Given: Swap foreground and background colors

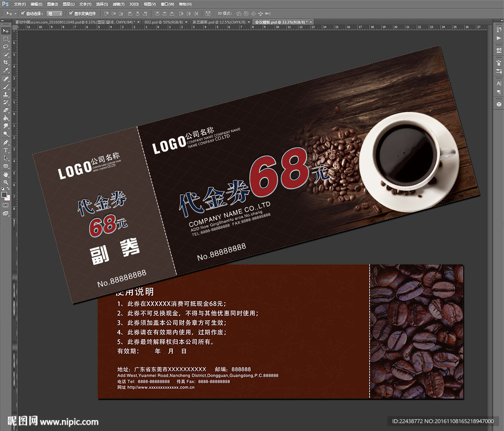Looking at the screenshot, I should [x=8, y=188].
